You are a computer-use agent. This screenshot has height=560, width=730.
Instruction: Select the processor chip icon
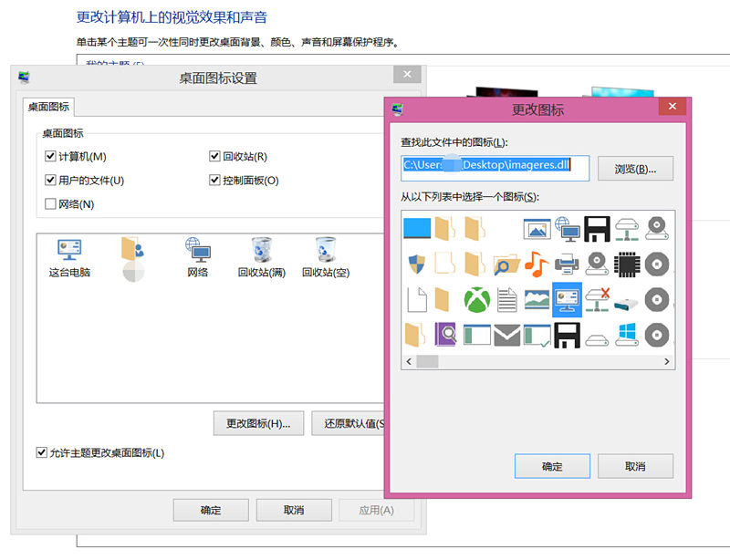(x=627, y=264)
